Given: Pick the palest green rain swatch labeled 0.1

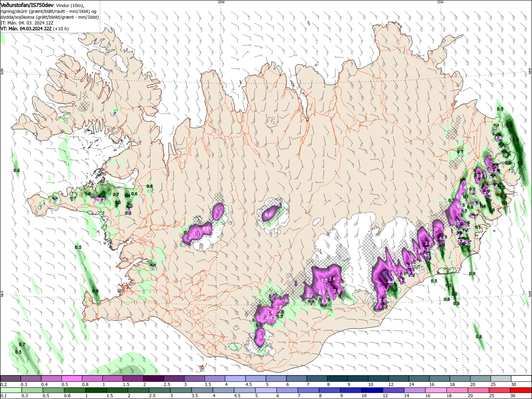Looking at the screenshot, I should pos(10,390).
